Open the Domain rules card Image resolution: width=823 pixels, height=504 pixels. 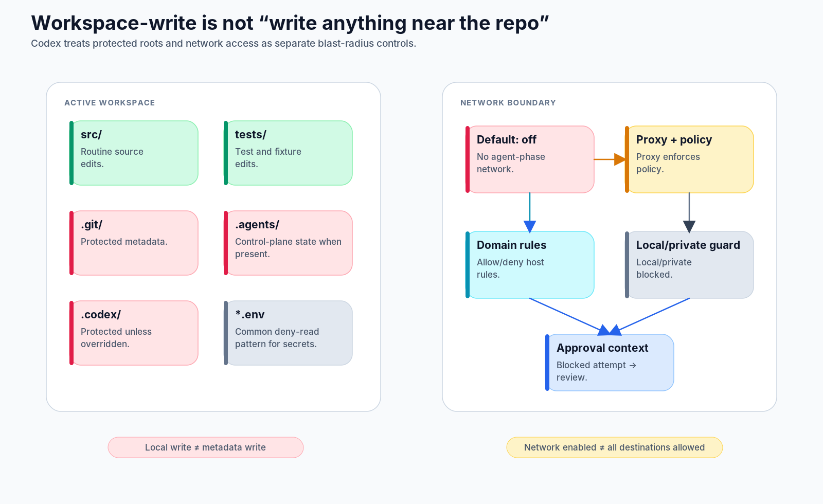point(530,265)
